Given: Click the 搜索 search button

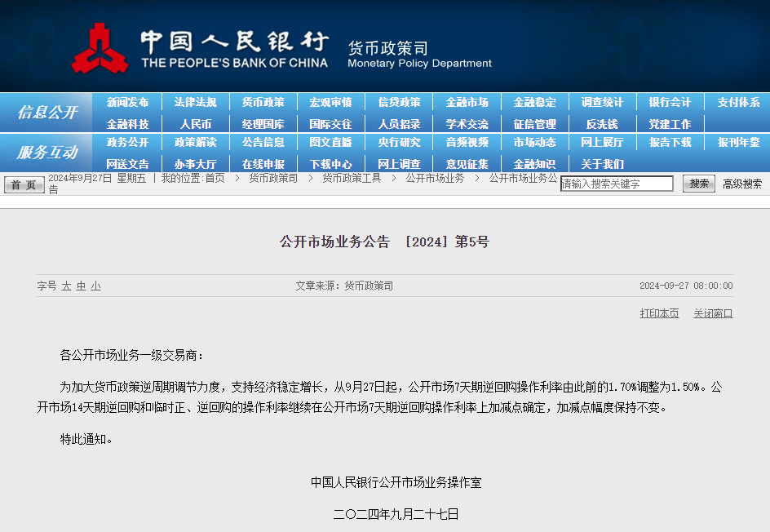Looking at the screenshot, I should 699,184.
